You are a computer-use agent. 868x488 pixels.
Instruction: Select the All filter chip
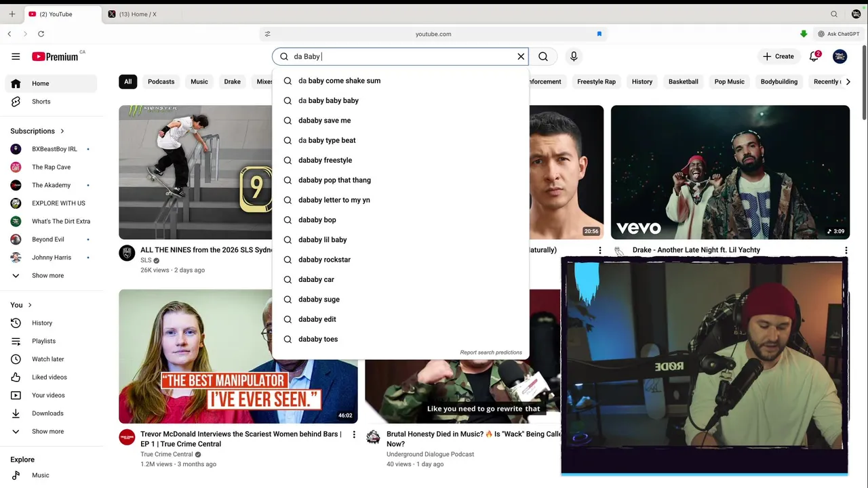click(x=127, y=81)
